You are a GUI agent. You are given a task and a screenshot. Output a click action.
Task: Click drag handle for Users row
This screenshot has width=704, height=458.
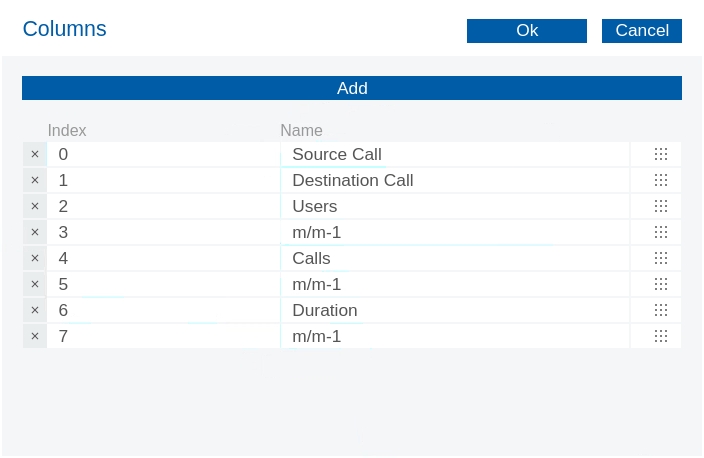coord(660,206)
